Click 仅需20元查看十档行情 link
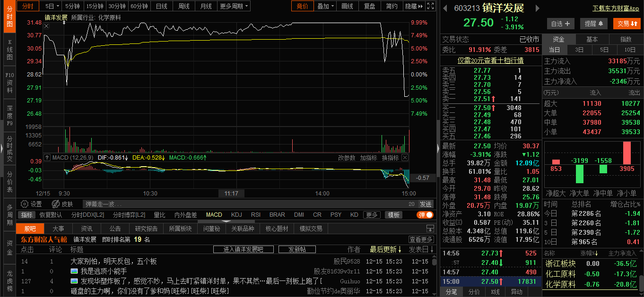644x297 pixels. coord(490,60)
